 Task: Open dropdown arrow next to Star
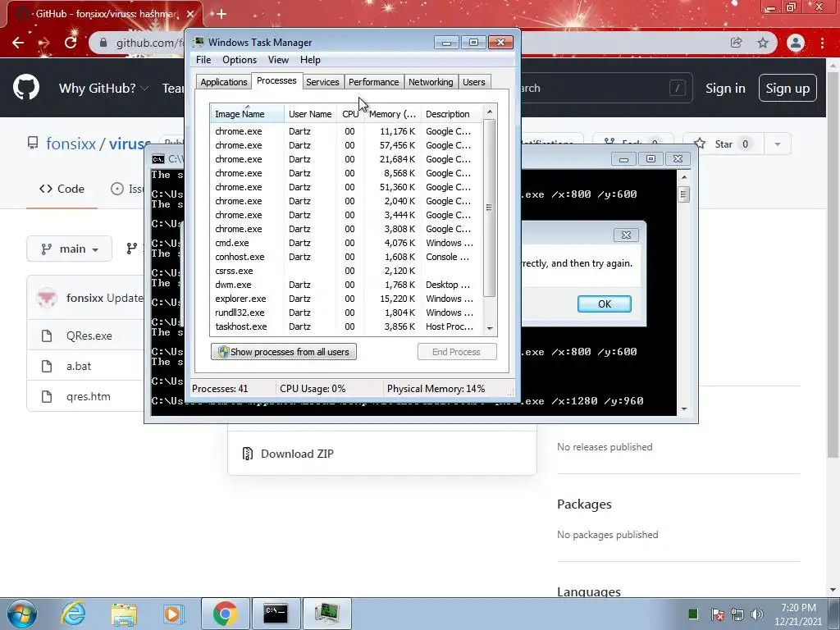pos(778,144)
